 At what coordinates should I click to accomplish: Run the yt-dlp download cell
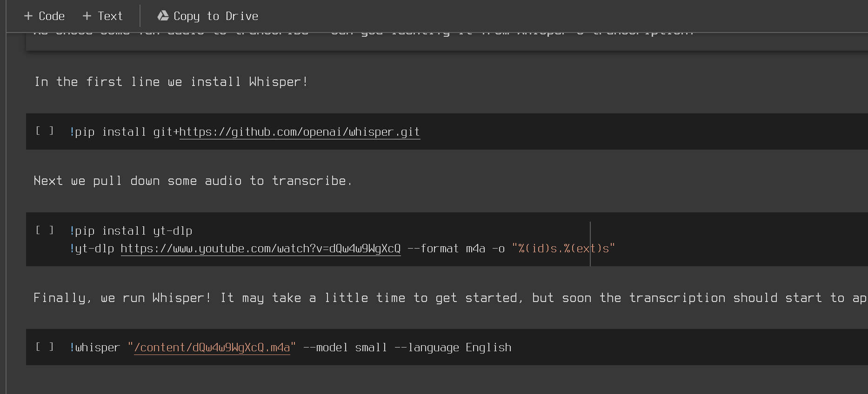click(x=45, y=230)
